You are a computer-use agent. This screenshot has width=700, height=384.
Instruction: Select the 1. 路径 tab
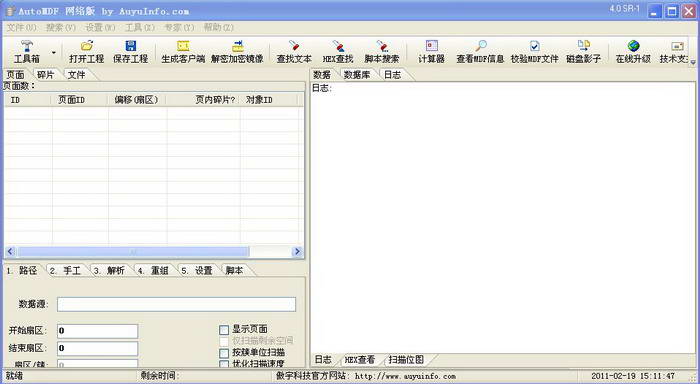[22, 271]
